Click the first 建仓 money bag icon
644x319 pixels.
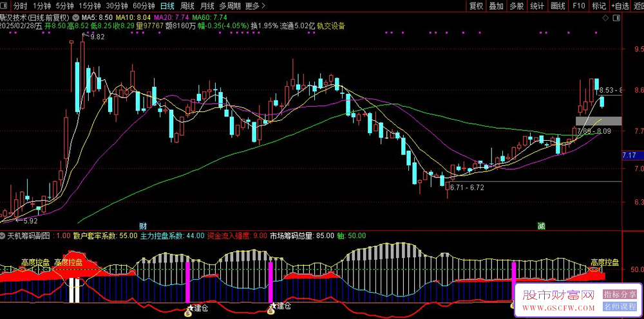coord(188,314)
